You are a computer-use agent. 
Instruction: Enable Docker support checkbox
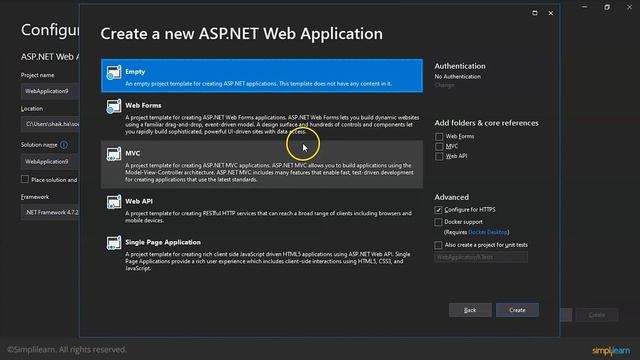point(438,222)
